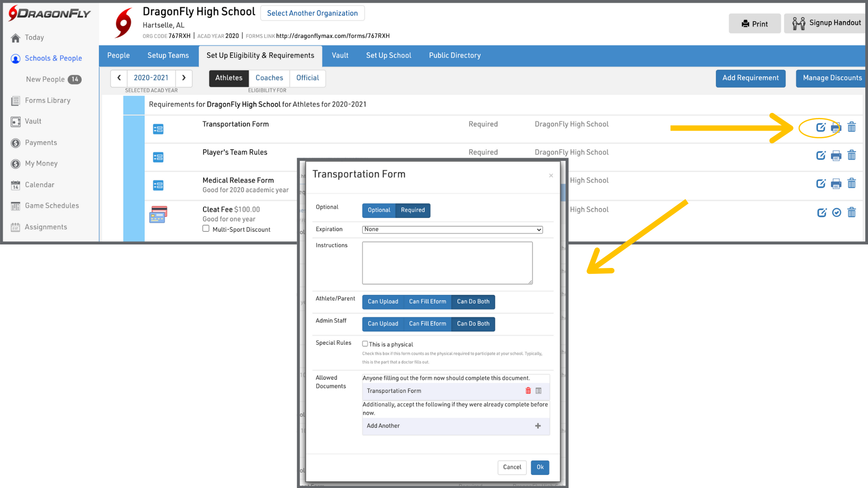Open Game Schedules in sidebar
Viewport: 868px width, 488px height.
point(52,206)
